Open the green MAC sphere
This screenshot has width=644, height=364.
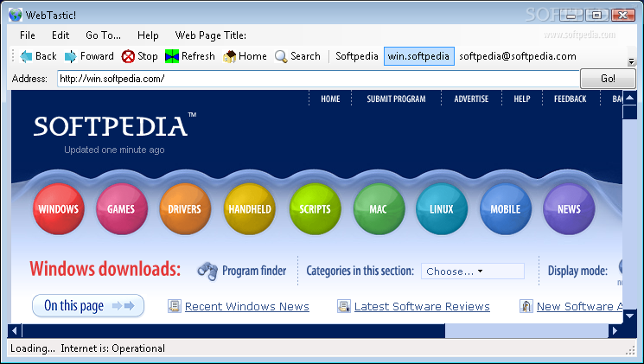[379, 208]
